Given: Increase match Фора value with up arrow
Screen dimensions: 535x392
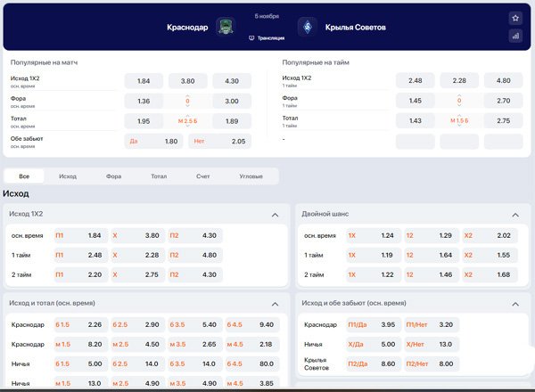Looking at the screenshot, I should pos(187,96).
